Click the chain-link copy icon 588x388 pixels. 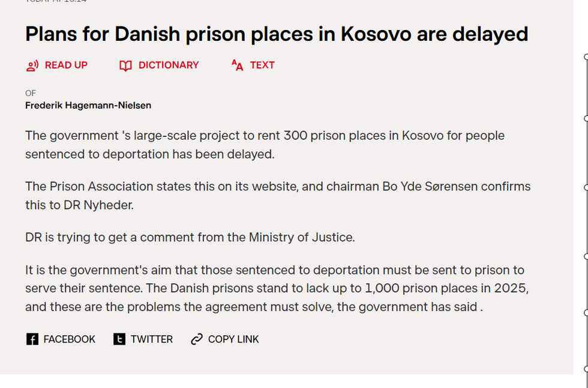point(197,339)
